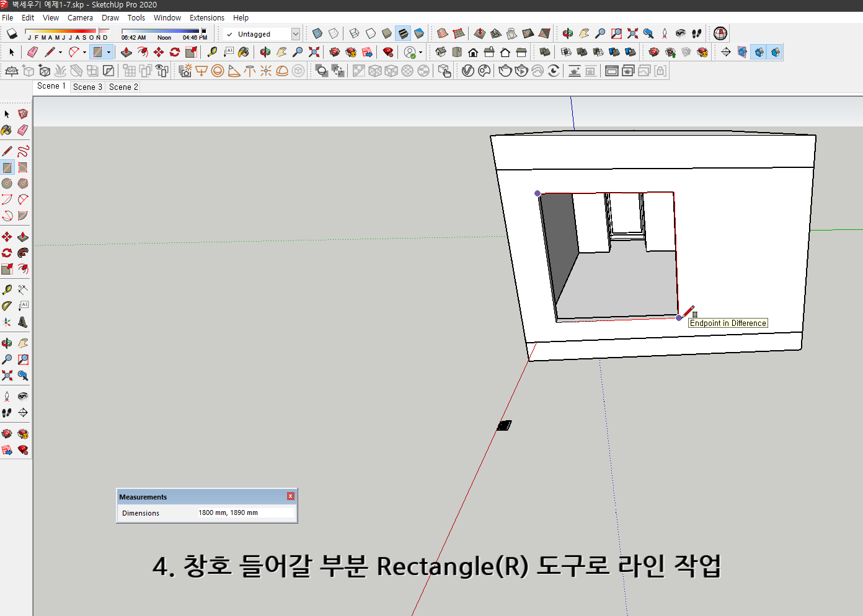The image size is (863, 616).
Task: Select the Pan tool
Action: pyautogui.click(x=23, y=342)
